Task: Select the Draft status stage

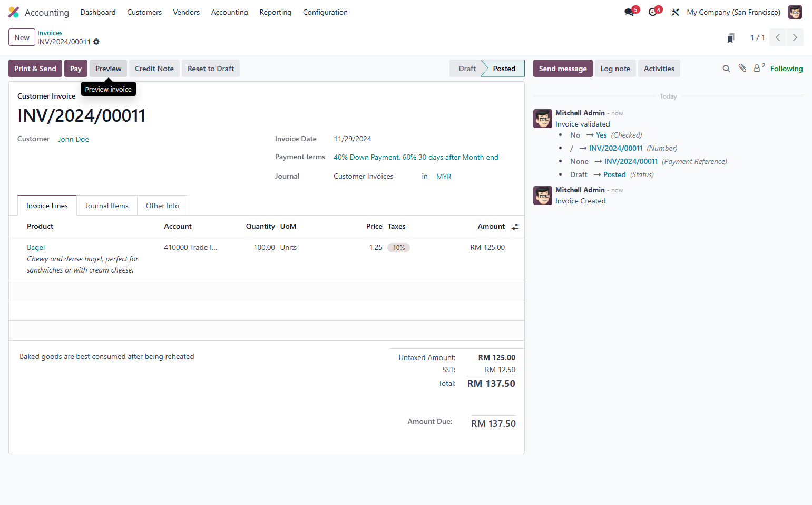Action: click(x=467, y=69)
